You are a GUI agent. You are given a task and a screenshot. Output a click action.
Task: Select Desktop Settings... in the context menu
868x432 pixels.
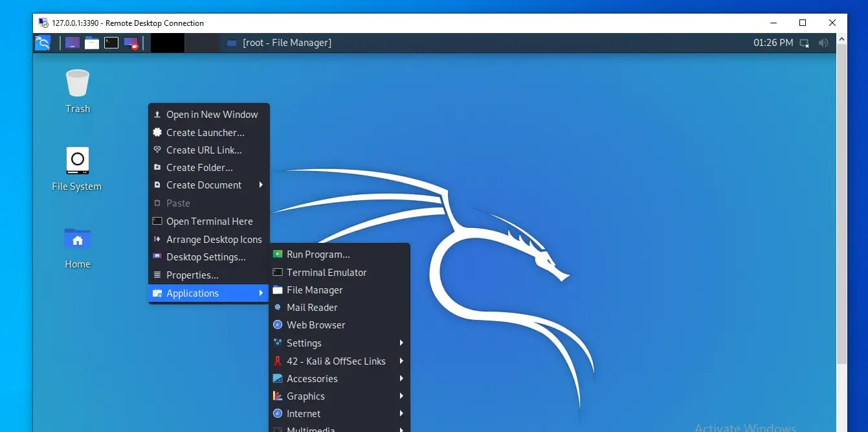[206, 256]
